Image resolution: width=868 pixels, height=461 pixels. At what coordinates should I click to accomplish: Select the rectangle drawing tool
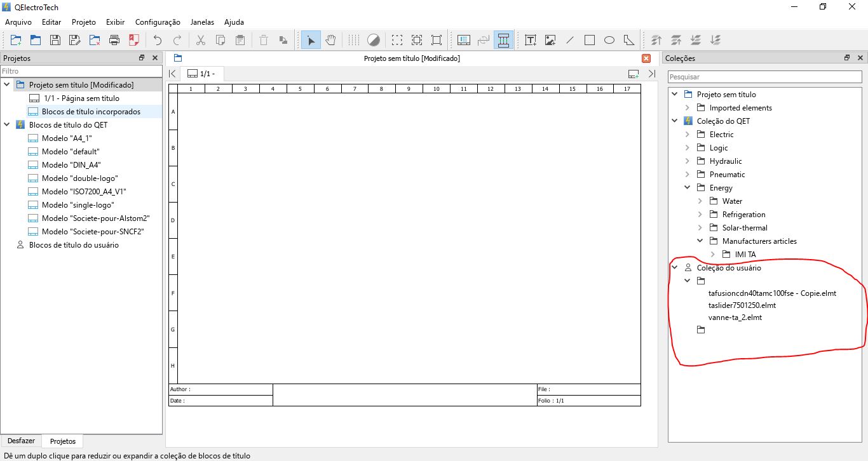(590, 41)
